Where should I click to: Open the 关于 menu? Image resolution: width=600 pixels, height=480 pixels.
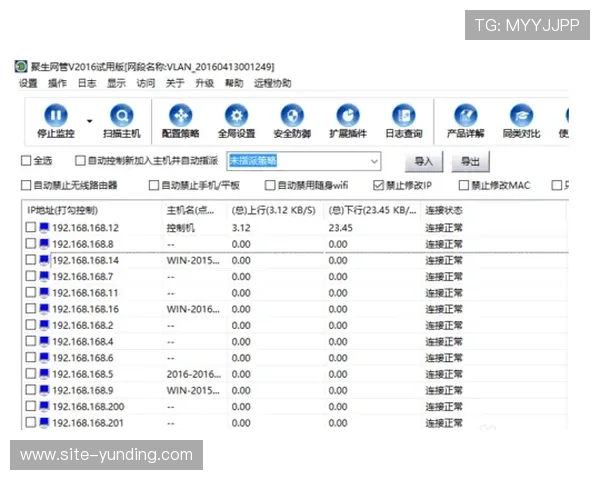175,83
